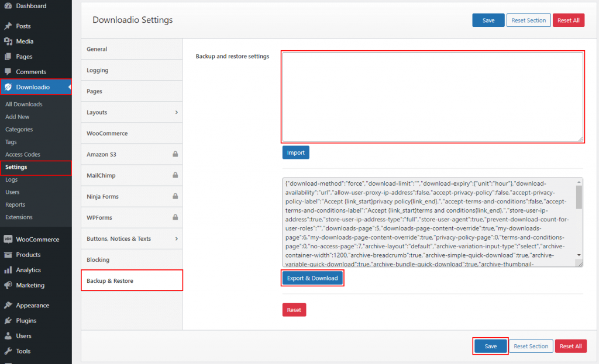Click the lock icon beside Amazon S3
This screenshot has height=364, width=599.
tap(175, 154)
